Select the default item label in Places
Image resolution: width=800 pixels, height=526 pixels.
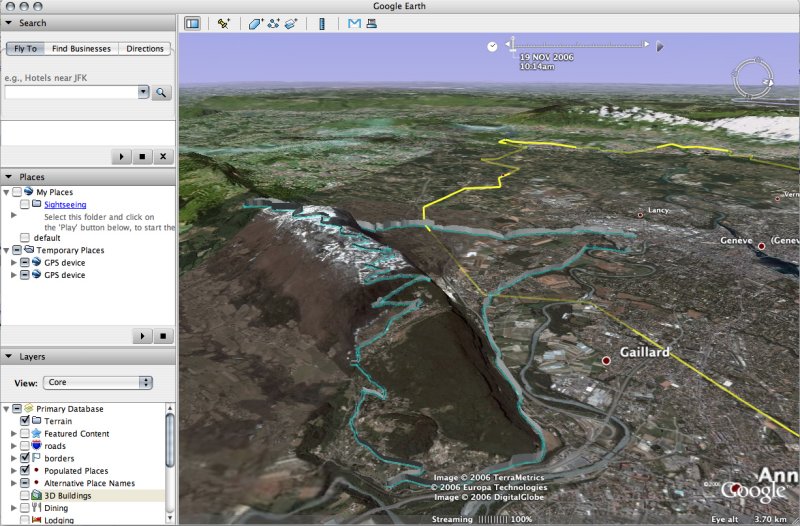(x=47, y=238)
